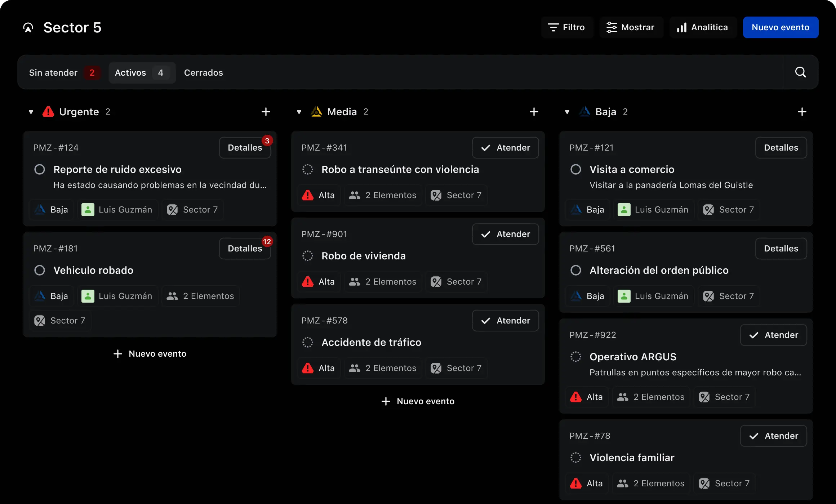
Task: Collapse the Baja column group
Action: (567, 112)
